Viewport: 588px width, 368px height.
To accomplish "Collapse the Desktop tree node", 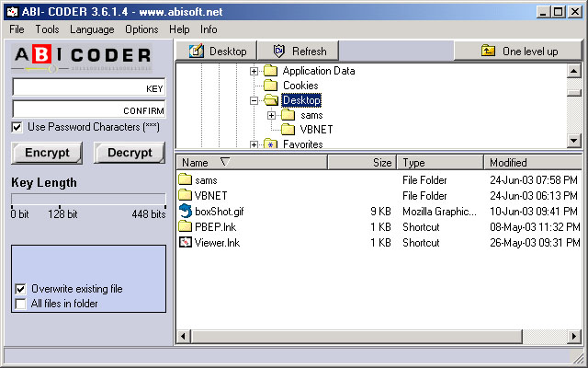I will click(254, 100).
